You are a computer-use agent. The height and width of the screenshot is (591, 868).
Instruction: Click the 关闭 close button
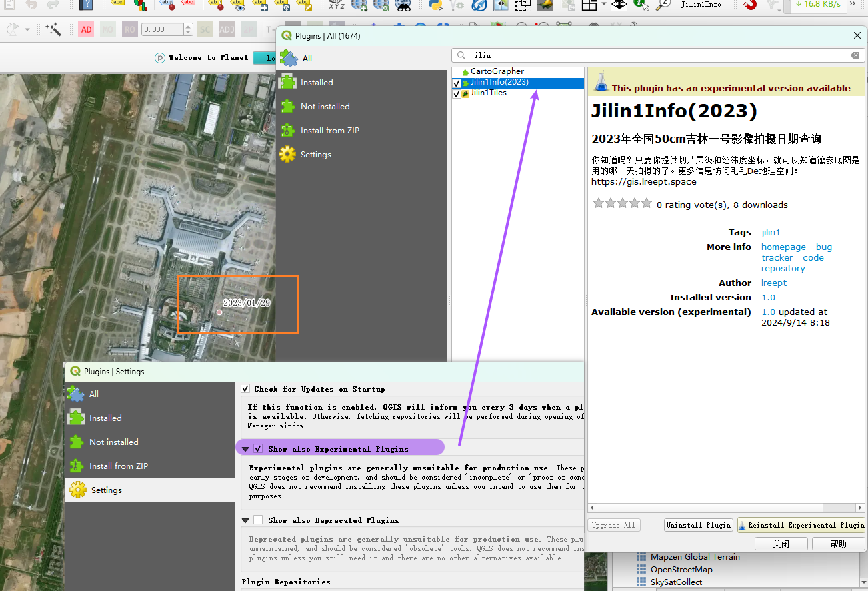[781, 544]
